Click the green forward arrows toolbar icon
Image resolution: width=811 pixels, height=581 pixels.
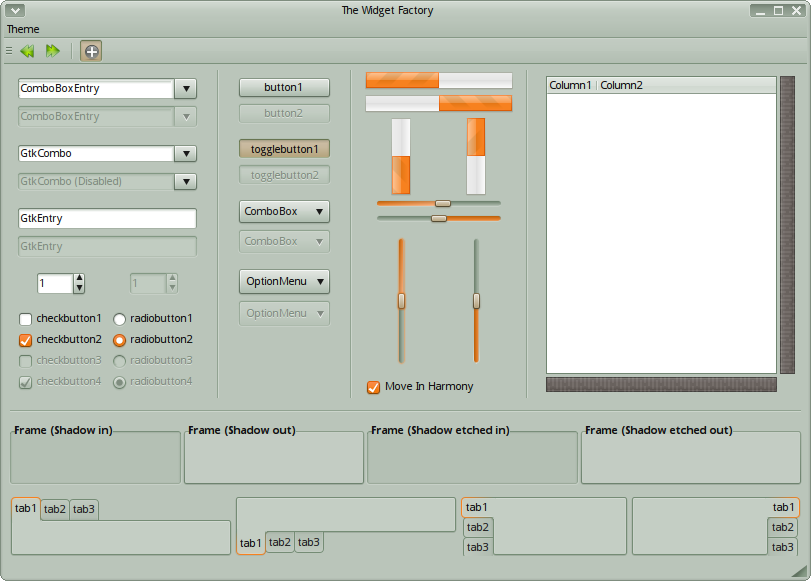click(52, 51)
